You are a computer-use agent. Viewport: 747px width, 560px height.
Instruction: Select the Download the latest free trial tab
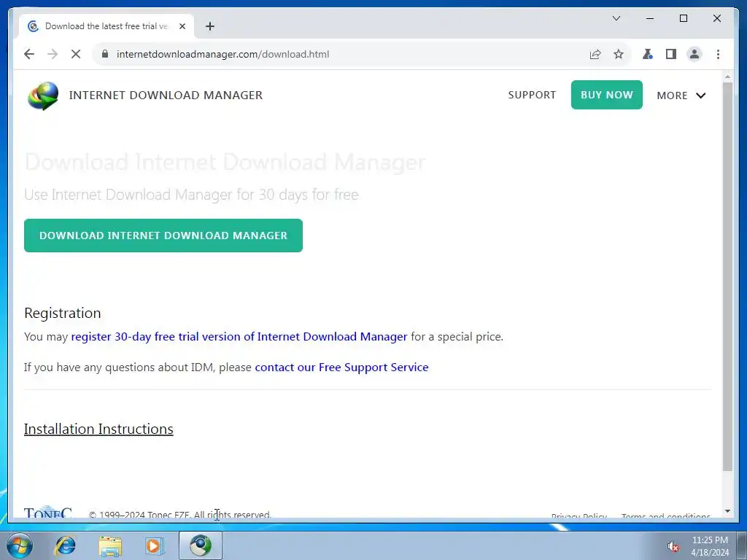(x=107, y=26)
